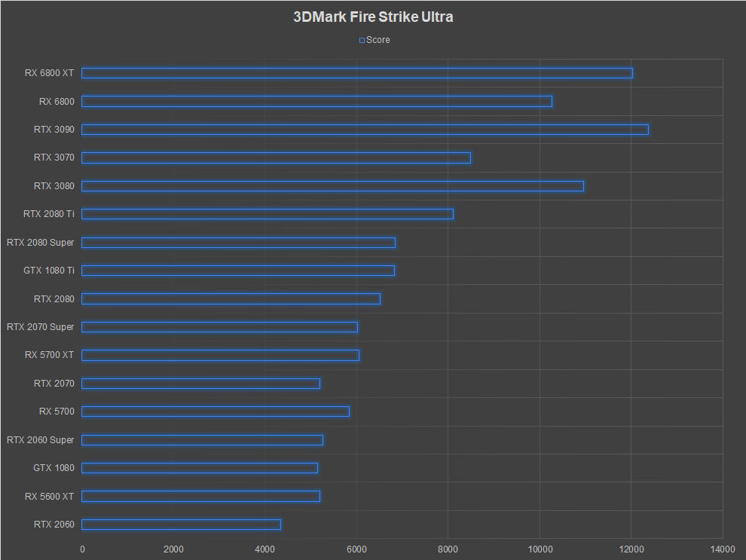Click the plain GTX 1080 score bar

pos(200,468)
